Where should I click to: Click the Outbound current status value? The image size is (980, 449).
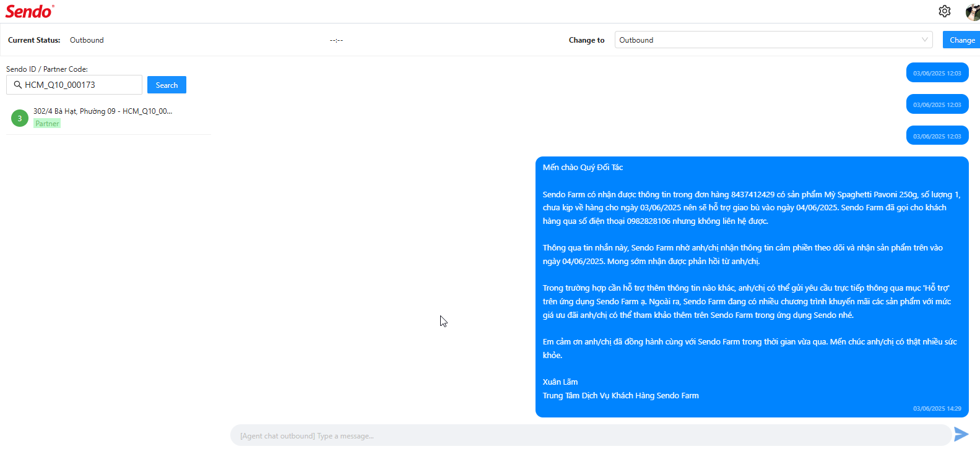(x=87, y=40)
